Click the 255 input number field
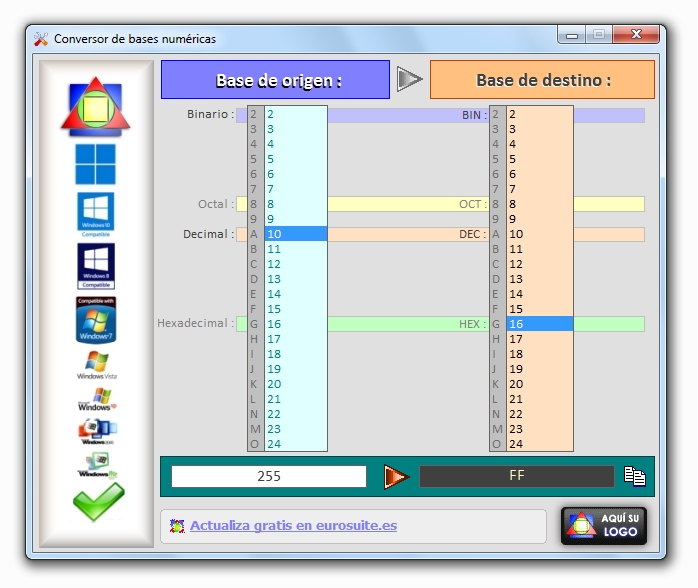Image resolution: width=698 pixels, height=588 pixels. click(269, 476)
